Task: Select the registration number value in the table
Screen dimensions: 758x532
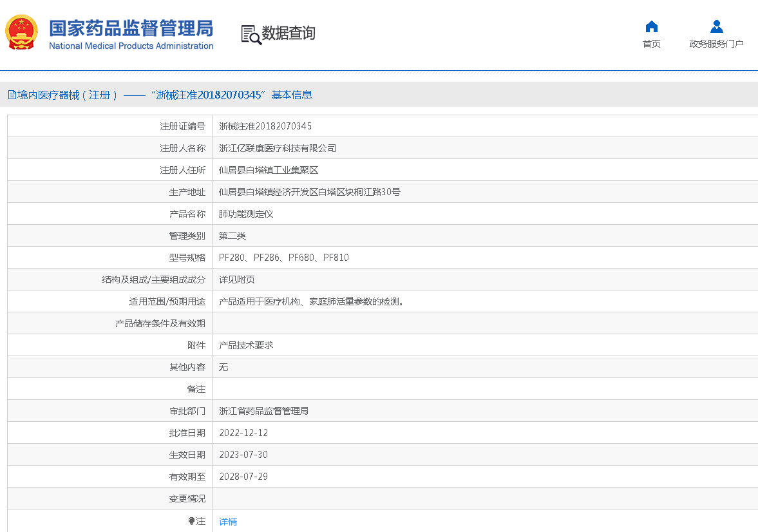Action: (x=265, y=126)
